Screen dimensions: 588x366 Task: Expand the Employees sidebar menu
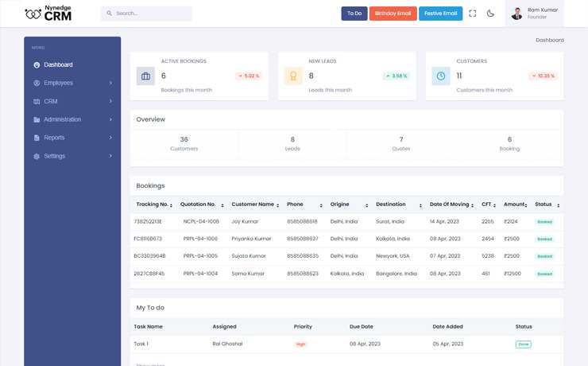tap(110, 83)
